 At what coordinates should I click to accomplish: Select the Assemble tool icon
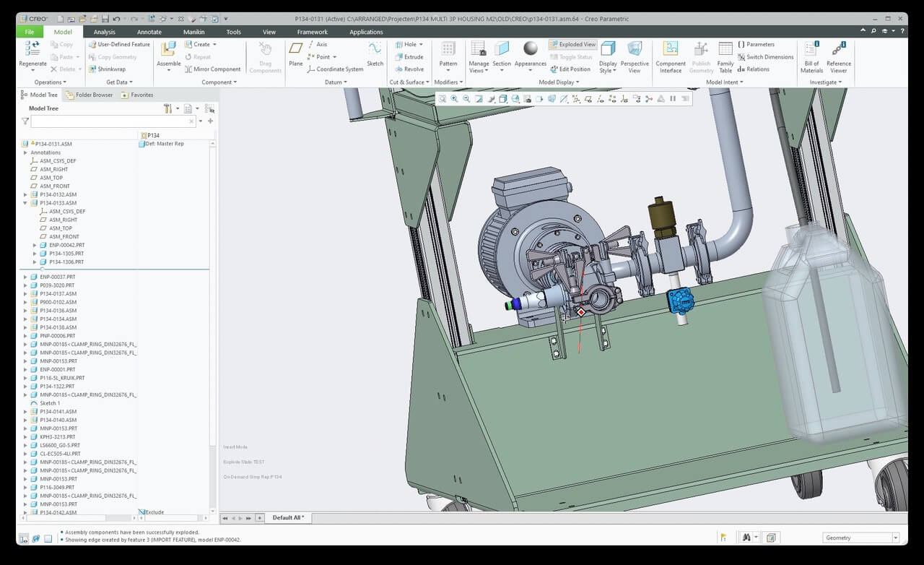pos(168,49)
